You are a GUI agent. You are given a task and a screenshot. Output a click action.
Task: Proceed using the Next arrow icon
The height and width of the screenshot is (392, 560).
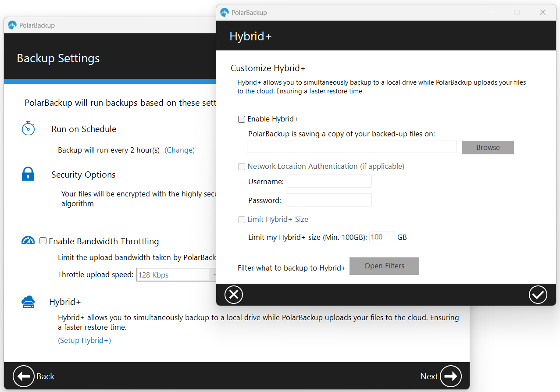tap(451, 376)
